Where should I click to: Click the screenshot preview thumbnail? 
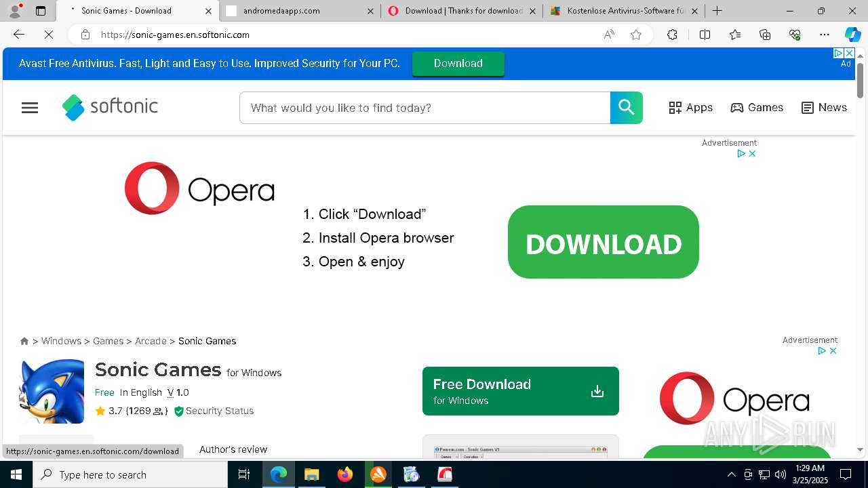coord(521,446)
